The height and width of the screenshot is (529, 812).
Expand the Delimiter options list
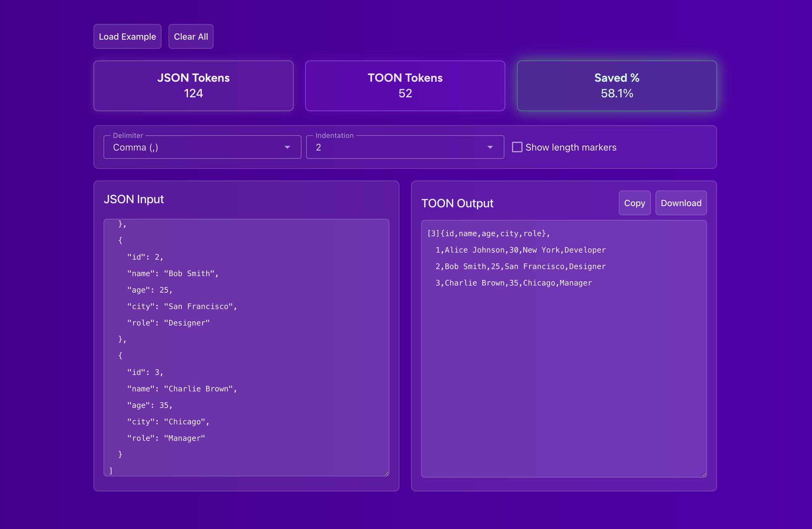(x=288, y=147)
